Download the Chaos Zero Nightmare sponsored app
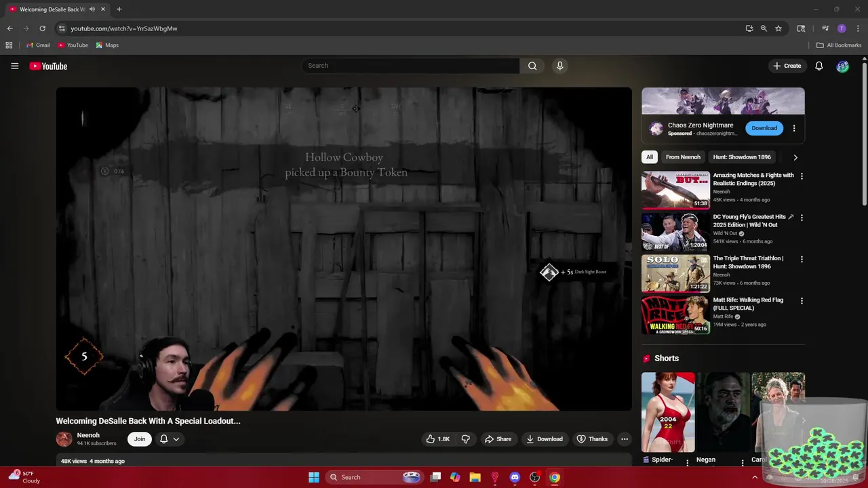 (x=764, y=128)
